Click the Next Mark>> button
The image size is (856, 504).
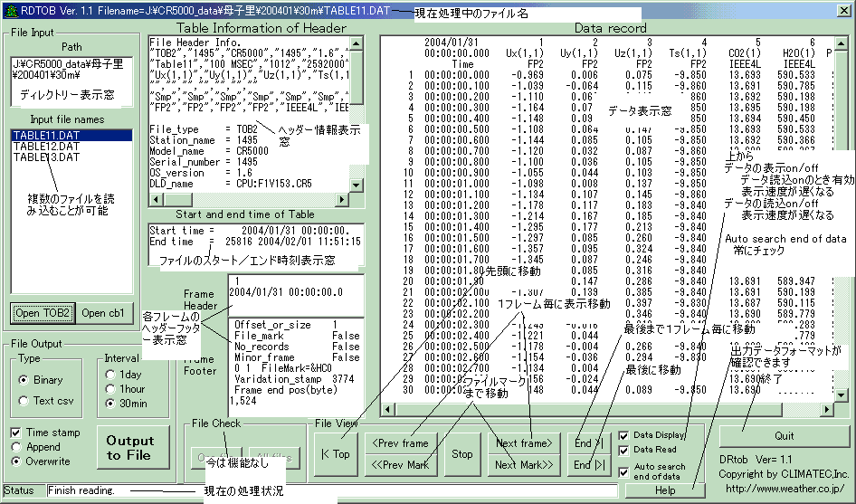coord(524,465)
